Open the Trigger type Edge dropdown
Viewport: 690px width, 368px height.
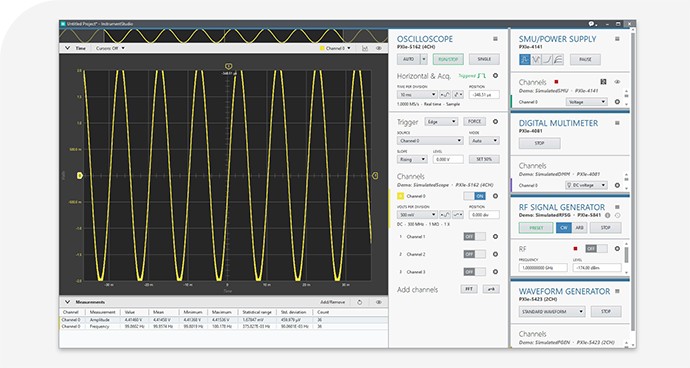[x=441, y=121]
